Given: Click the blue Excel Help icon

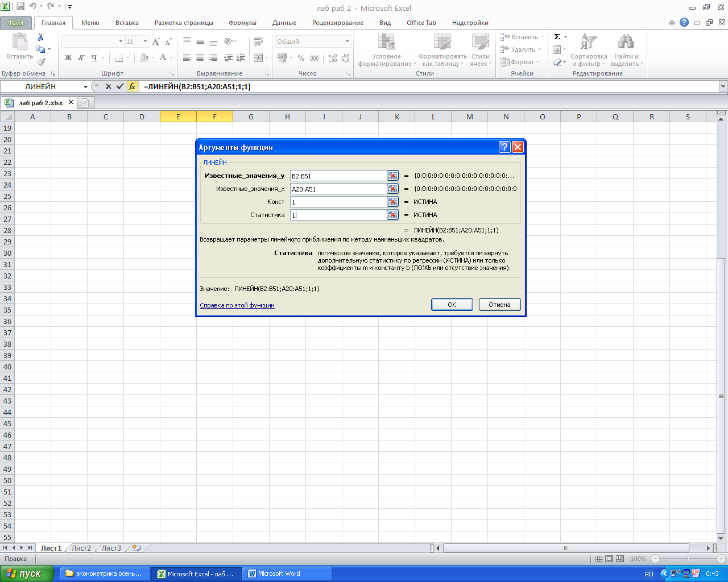Looking at the screenshot, I should [684, 23].
